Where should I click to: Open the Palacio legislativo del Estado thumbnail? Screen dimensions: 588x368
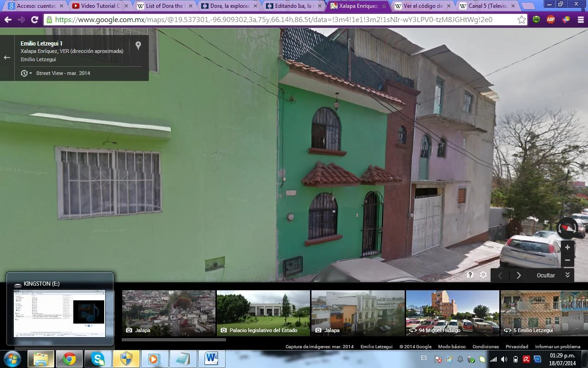click(x=263, y=313)
